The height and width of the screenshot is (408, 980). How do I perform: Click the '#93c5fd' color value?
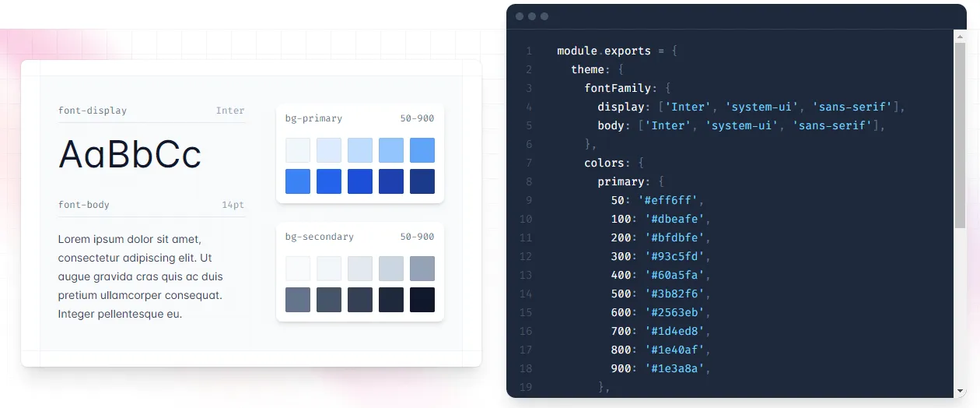675,256
